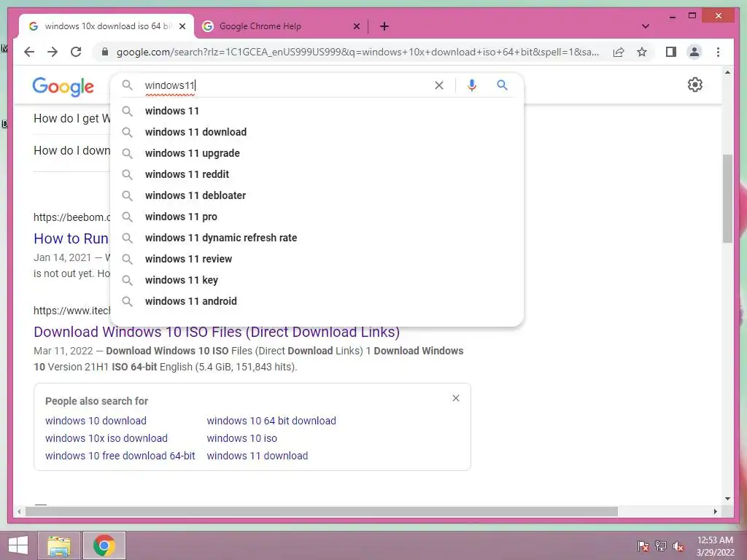Click the Action Center flag tray icon
Screen dimensions: 747x560
tap(643, 546)
